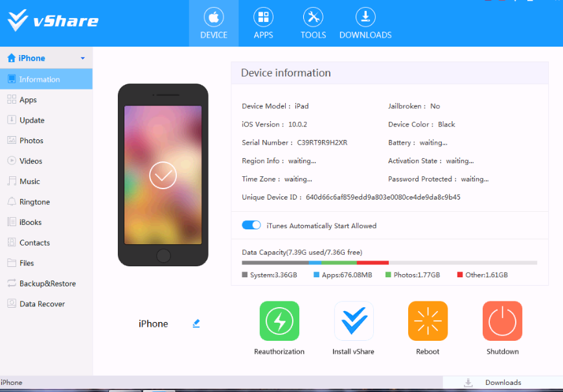Click the red Shutdown icon
Image resolution: width=563 pixels, height=392 pixels.
click(502, 321)
